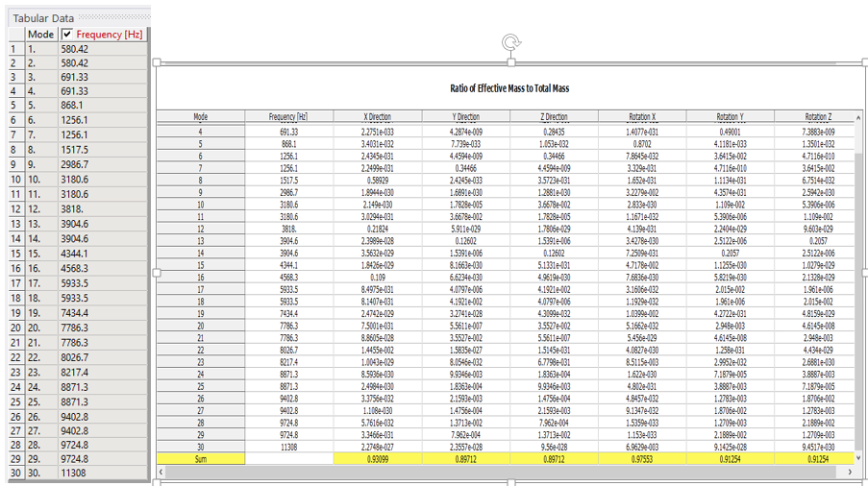Select mode 7 Y Direction value 0.34466
This screenshot has height=486, width=868.
465,168
